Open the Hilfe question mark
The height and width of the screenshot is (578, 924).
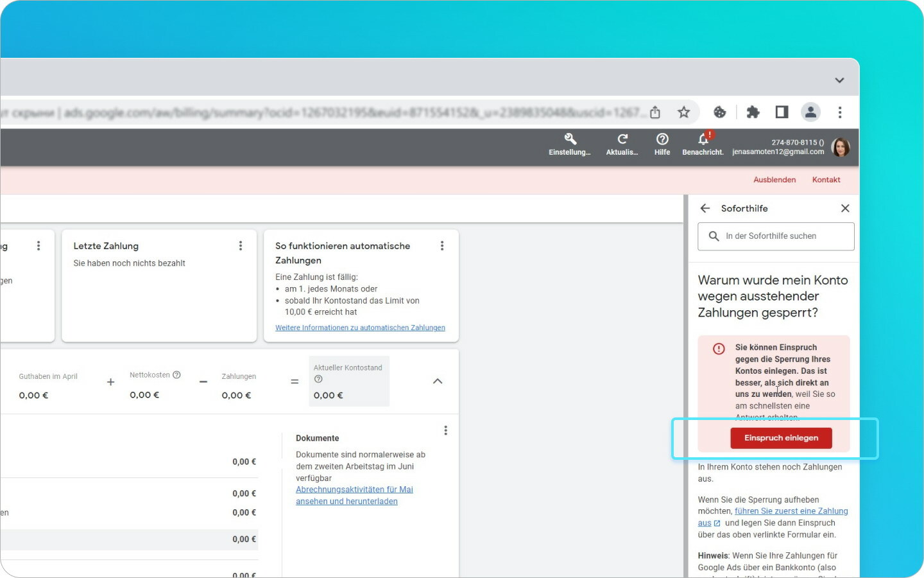[x=662, y=144]
